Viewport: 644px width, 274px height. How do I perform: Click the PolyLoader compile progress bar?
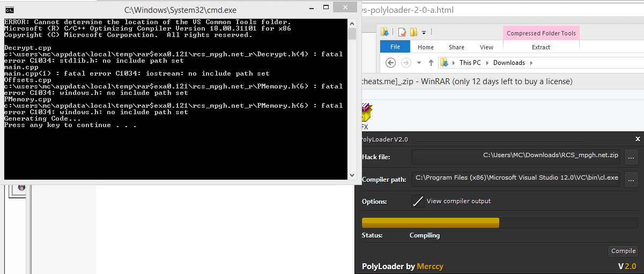pos(500,223)
